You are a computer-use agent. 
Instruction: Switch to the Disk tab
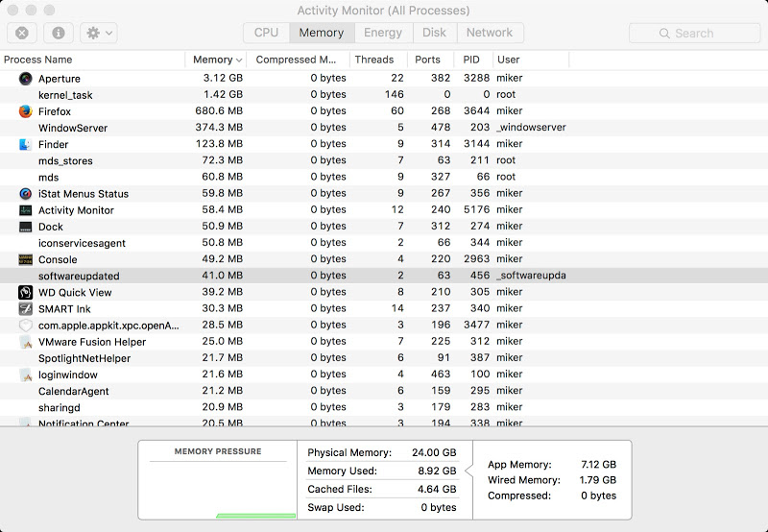tap(435, 33)
